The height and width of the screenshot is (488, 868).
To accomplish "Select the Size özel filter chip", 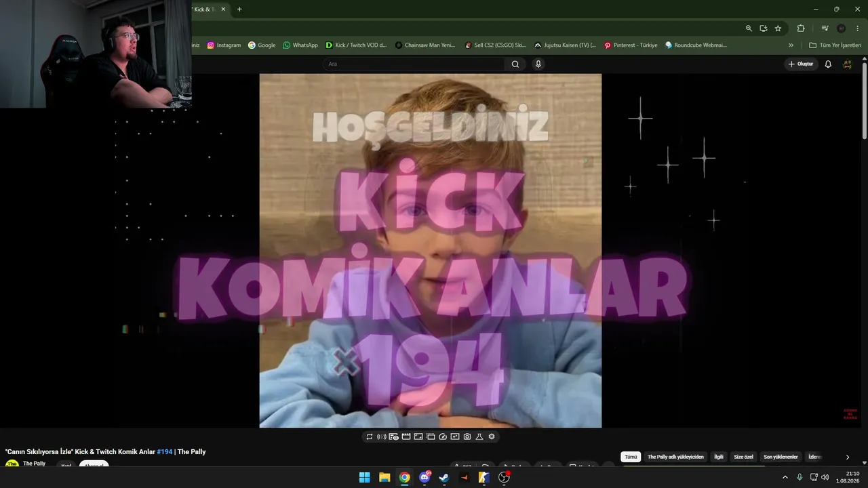I will (744, 457).
